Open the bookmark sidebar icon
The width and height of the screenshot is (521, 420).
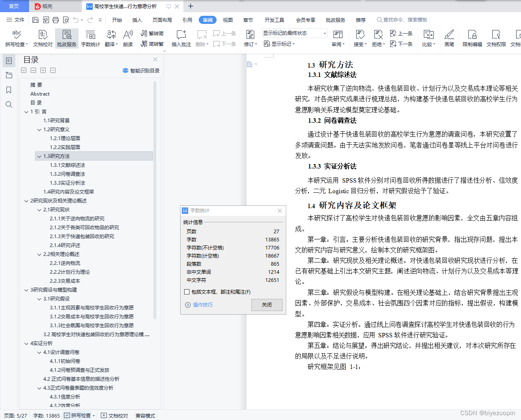[x=9, y=90]
